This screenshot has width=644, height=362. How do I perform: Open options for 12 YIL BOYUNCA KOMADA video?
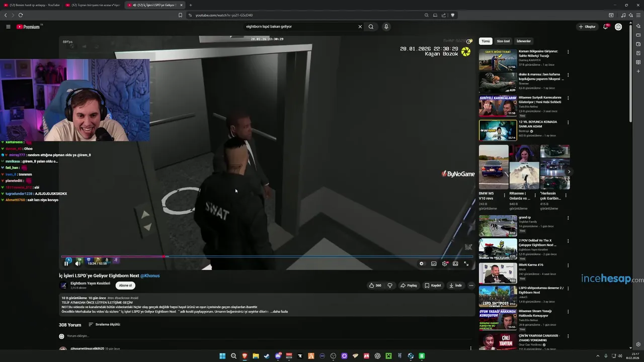[x=568, y=122]
